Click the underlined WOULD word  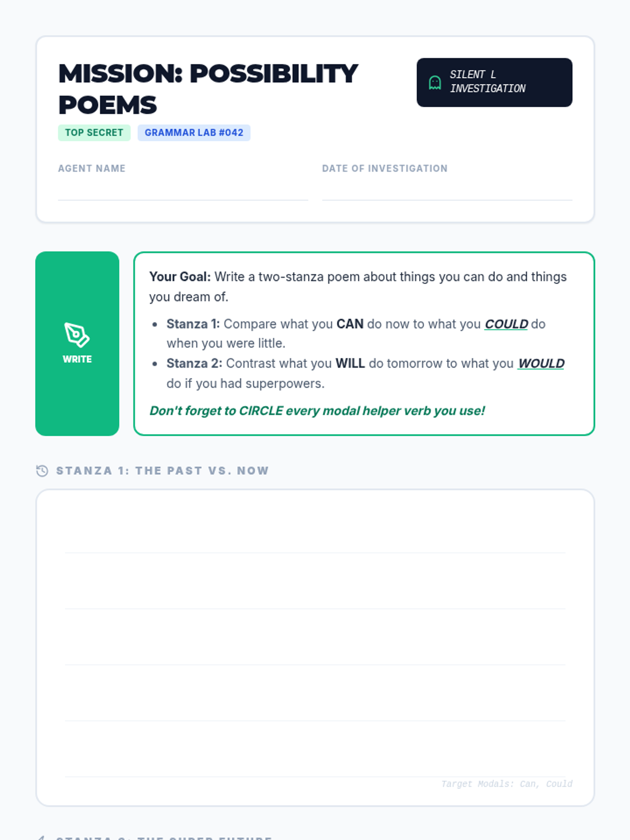point(541,363)
